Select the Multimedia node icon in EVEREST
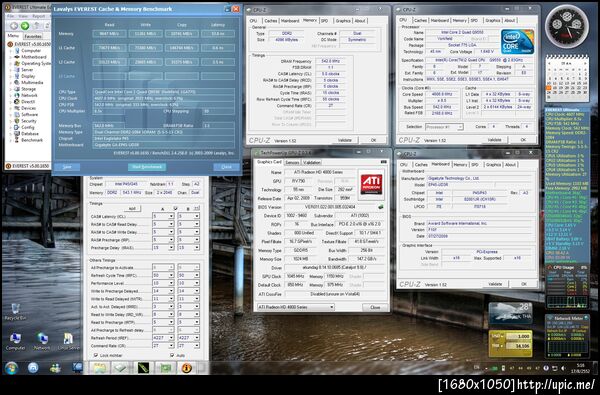The image size is (600, 395). (17, 82)
